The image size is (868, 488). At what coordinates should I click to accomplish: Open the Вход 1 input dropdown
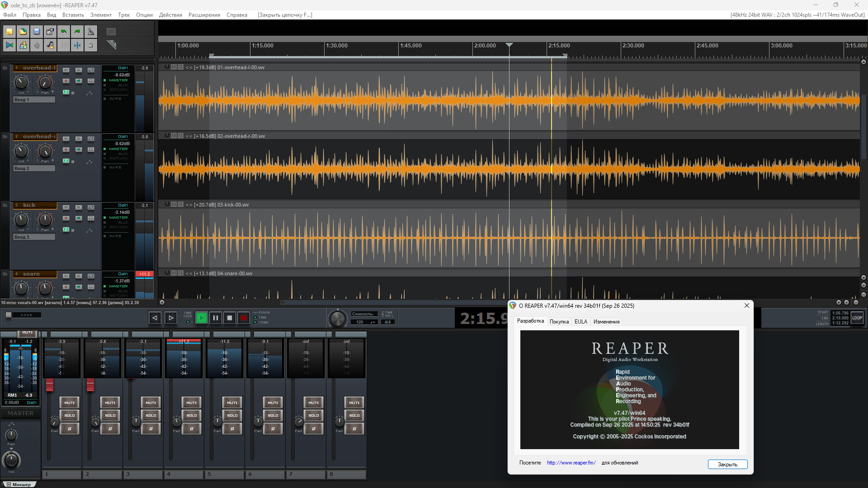34,100
